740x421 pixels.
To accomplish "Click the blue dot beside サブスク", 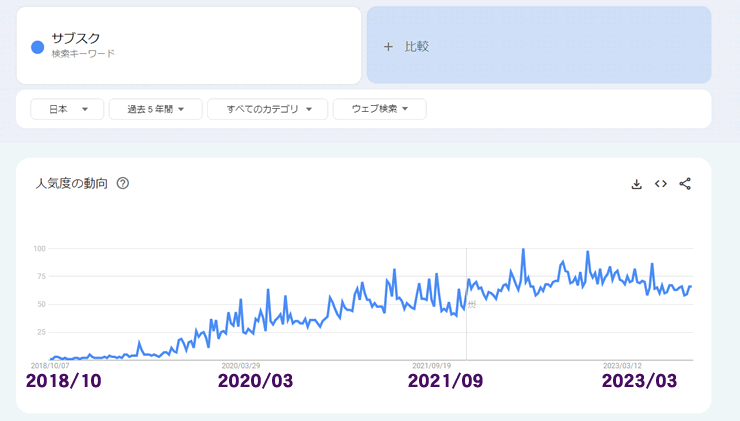I will click(37, 46).
